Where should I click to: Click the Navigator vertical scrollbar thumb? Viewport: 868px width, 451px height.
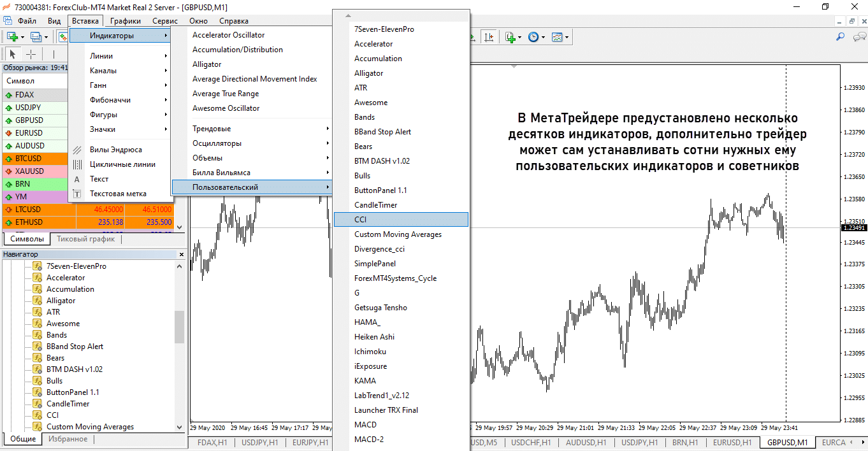pyautogui.click(x=180, y=327)
